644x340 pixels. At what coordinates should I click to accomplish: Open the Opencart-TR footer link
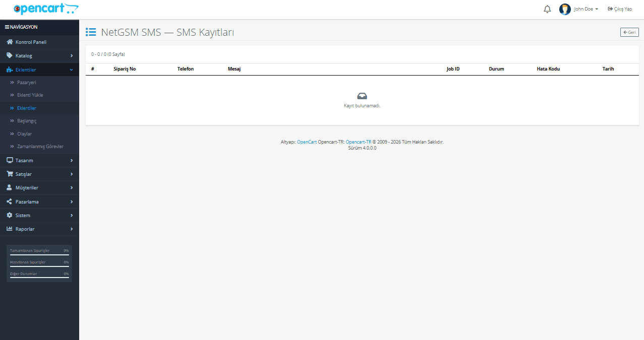point(359,142)
